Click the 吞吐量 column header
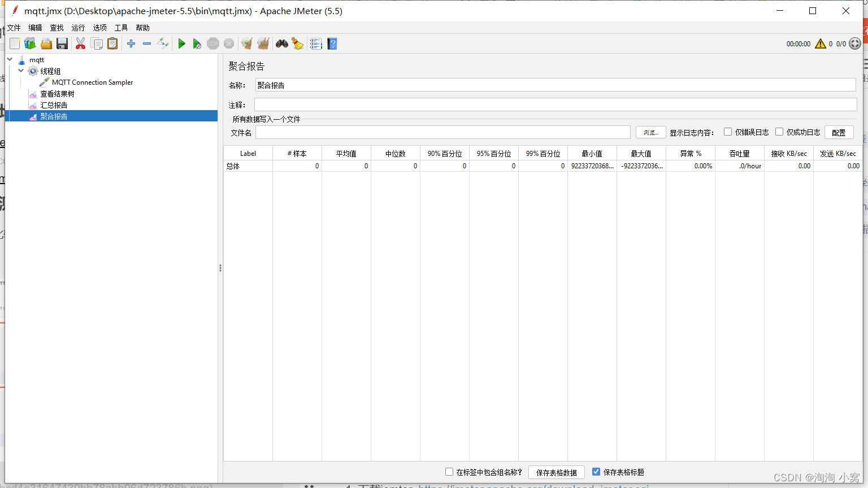The width and height of the screenshot is (868, 488). click(x=740, y=153)
